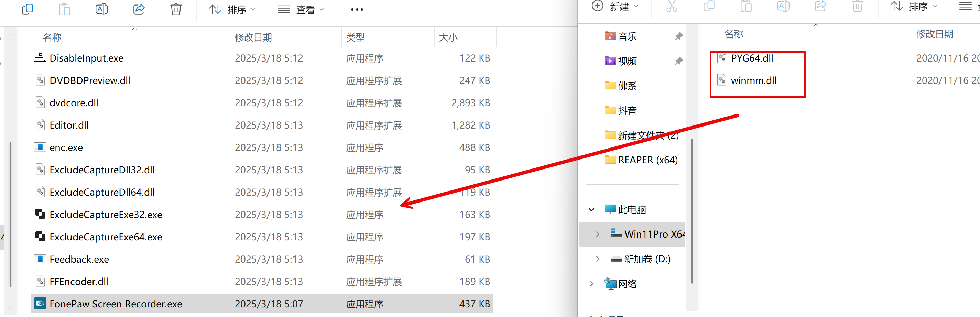The width and height of the screenshot is (980, 317).
Task: Click the pin icon beside 音乐 folder
Action: [678, 36]
